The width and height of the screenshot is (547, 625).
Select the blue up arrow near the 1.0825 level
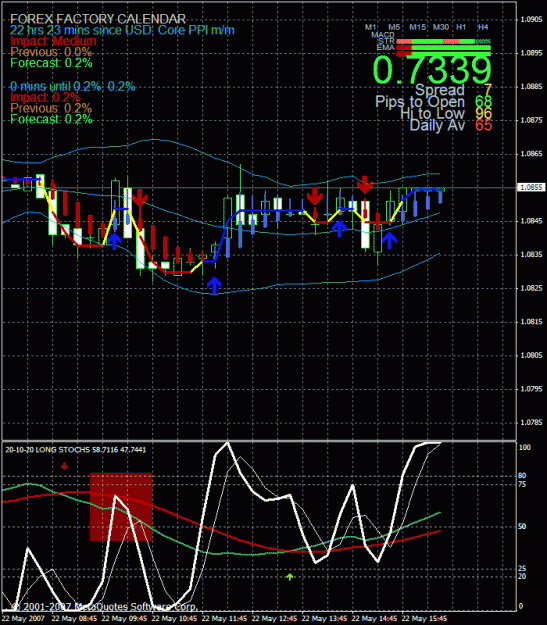(x=214, y=285)
